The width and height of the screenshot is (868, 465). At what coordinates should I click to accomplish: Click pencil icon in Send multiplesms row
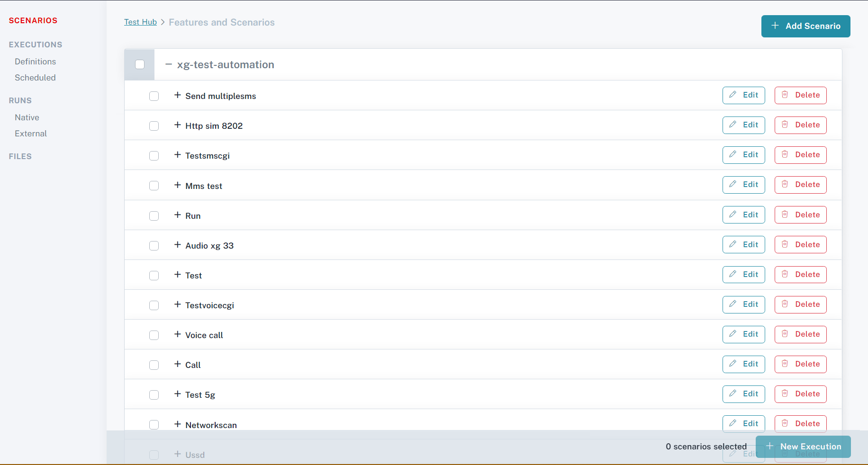point(733,95)
